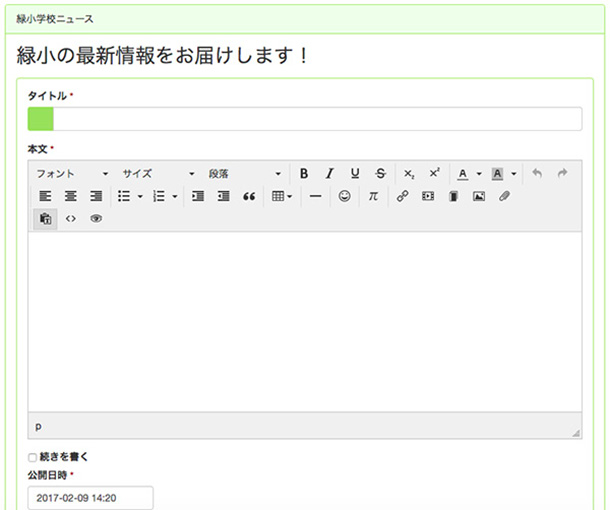Click the タイトル input field
610x510 pixels.
[305, 119]
